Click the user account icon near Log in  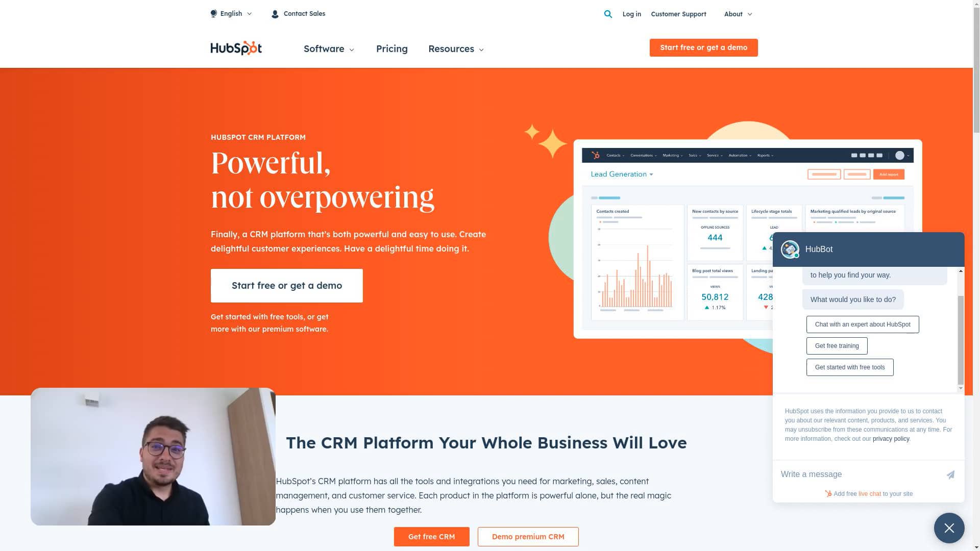click(x=275, y=13)
